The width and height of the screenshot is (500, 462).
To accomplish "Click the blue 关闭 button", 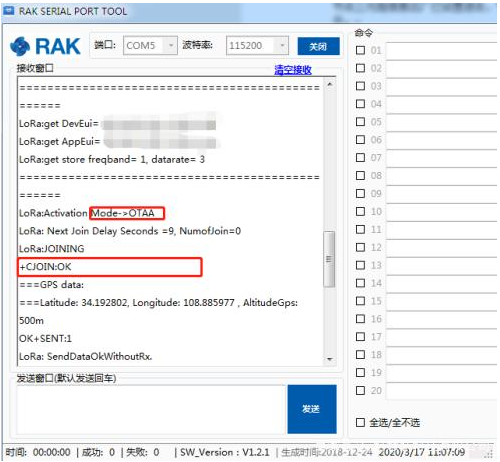I will point(318,46).
